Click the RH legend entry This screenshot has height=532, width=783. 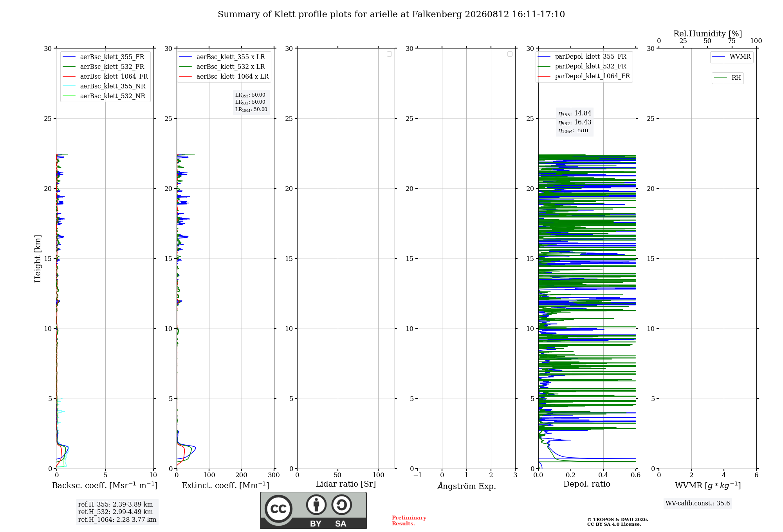727,78
